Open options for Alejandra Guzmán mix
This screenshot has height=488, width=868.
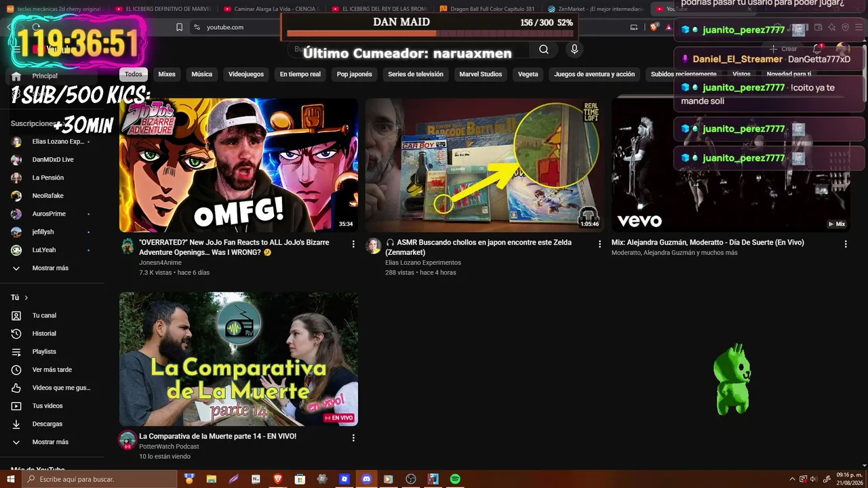[x=846, y=244]
